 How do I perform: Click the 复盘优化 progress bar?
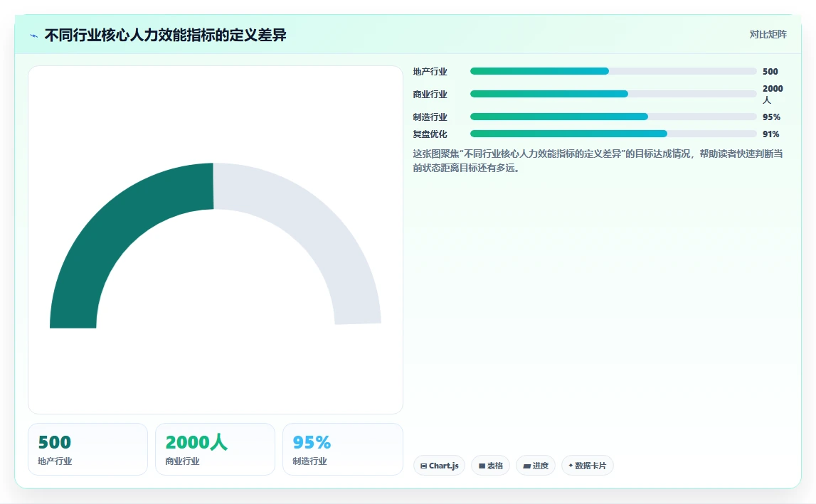pyautogui.click(x=613, y=134)
